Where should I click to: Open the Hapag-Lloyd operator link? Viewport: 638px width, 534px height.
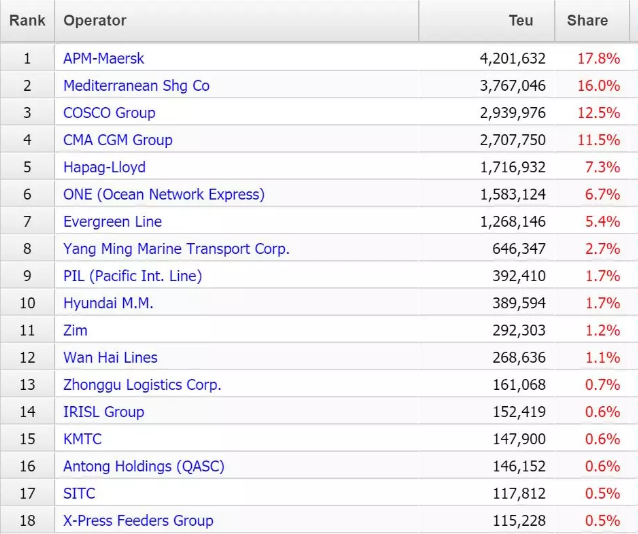[x=104, y=167]
